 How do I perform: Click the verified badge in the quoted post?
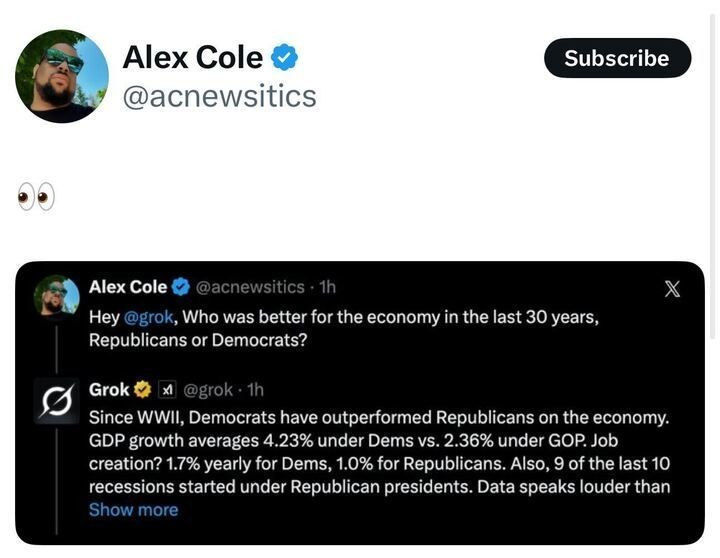coord(181,287)
